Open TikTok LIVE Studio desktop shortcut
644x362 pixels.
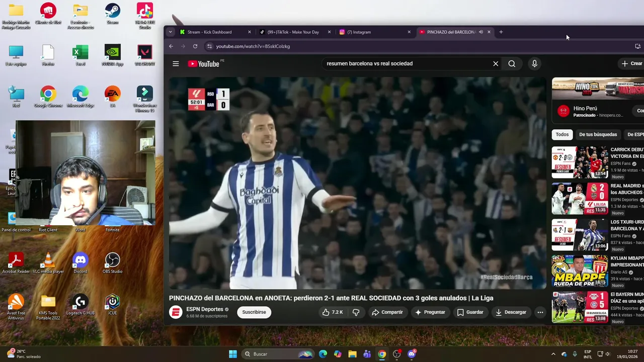click(145, 16)
